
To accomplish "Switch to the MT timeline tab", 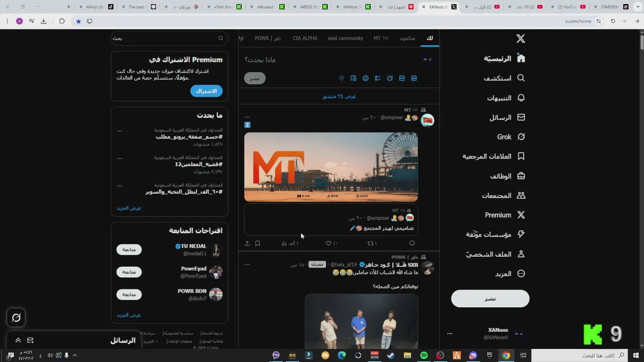I will [x=381, y=38].
